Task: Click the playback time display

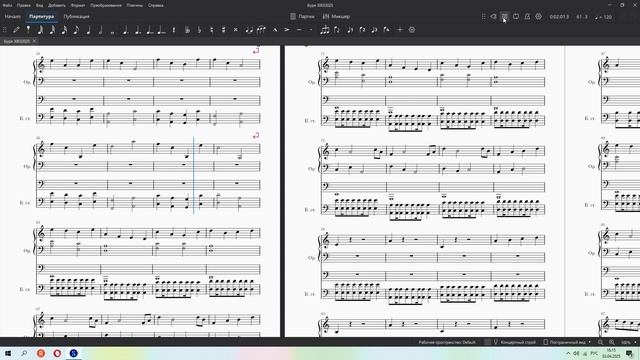Action: 559,17
